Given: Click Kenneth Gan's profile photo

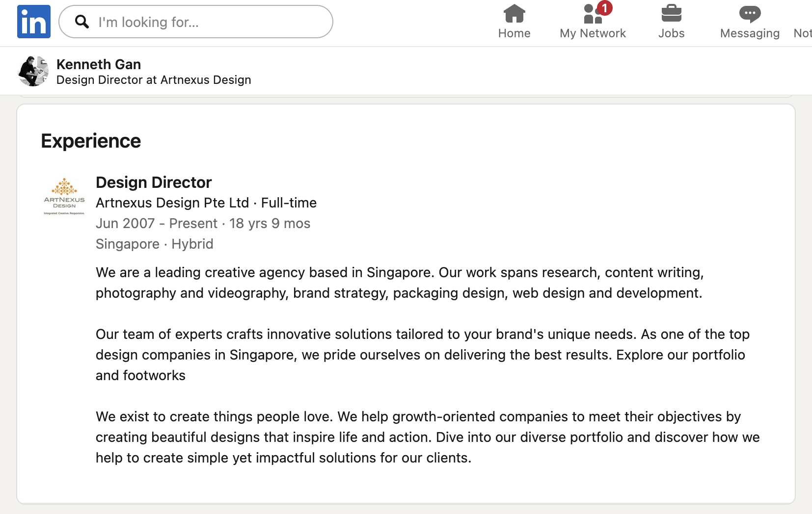Looking at the screenshot, I should click(x=32, y=71).
